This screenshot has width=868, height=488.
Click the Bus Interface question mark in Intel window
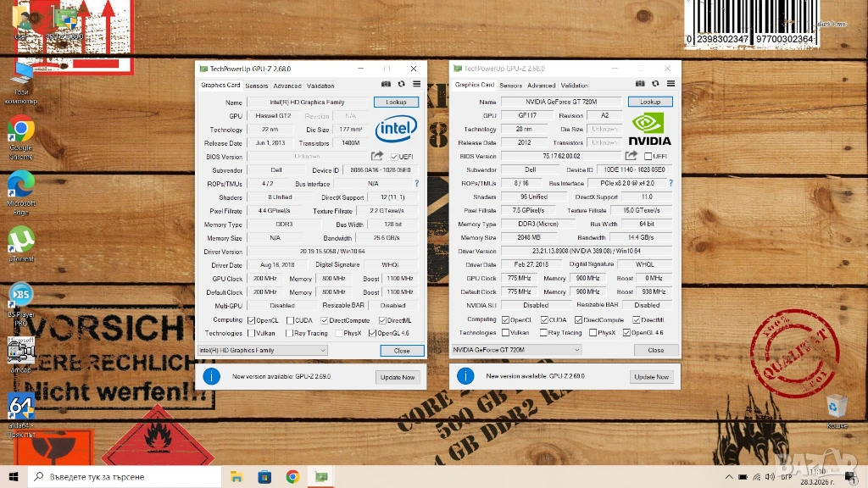point(416,183)
